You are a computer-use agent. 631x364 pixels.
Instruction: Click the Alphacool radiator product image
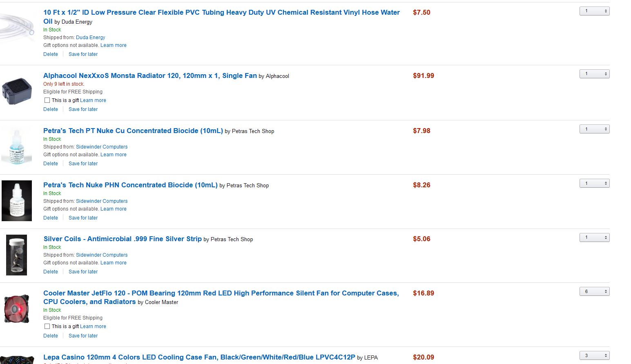point(17,91)
